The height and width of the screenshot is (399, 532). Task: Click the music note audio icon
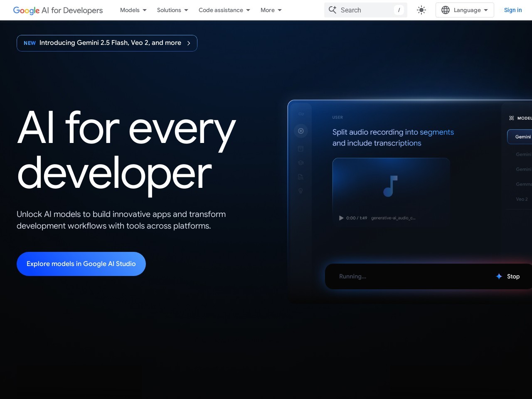click(x=391, y=186)
